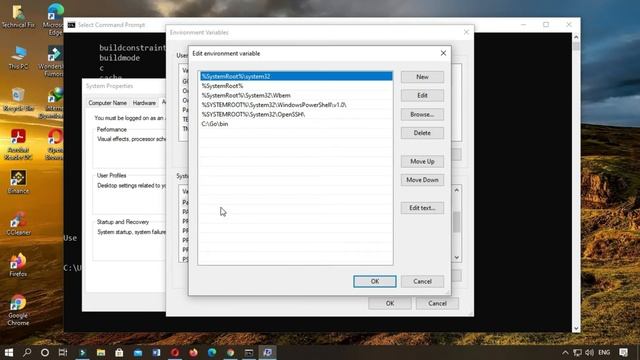Open Microsoft Store from taskbar
640x360 pixels.
click(x=119, y=352)
